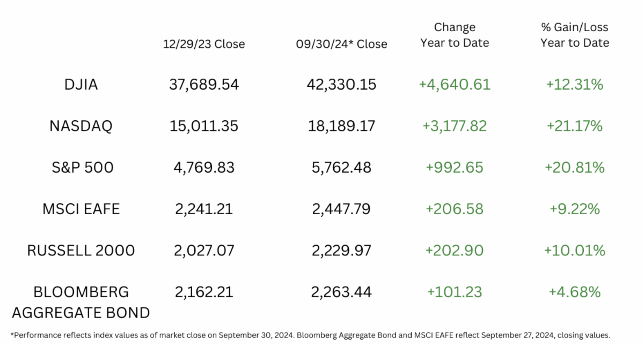The height and width of the screenshot is (346, 644).
Task: Select the BLOOMBERG AGGREGATE BOND label
Action: [80, 302]
